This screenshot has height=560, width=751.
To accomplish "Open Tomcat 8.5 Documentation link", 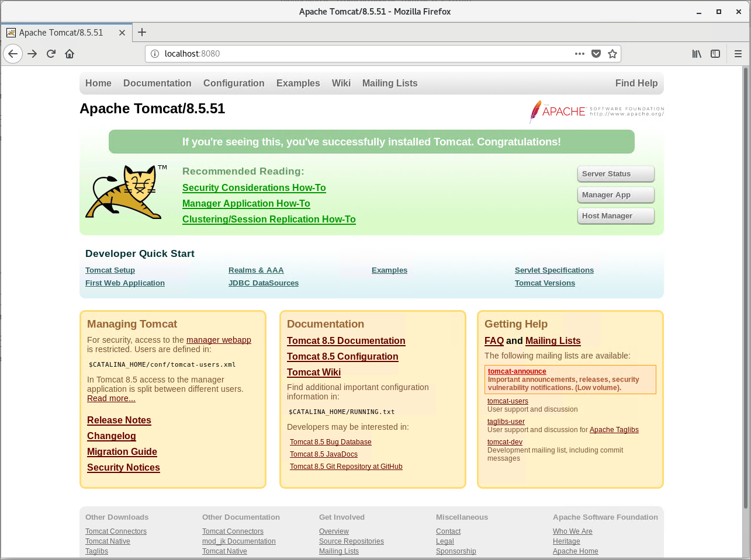I will tap(346, 341).
